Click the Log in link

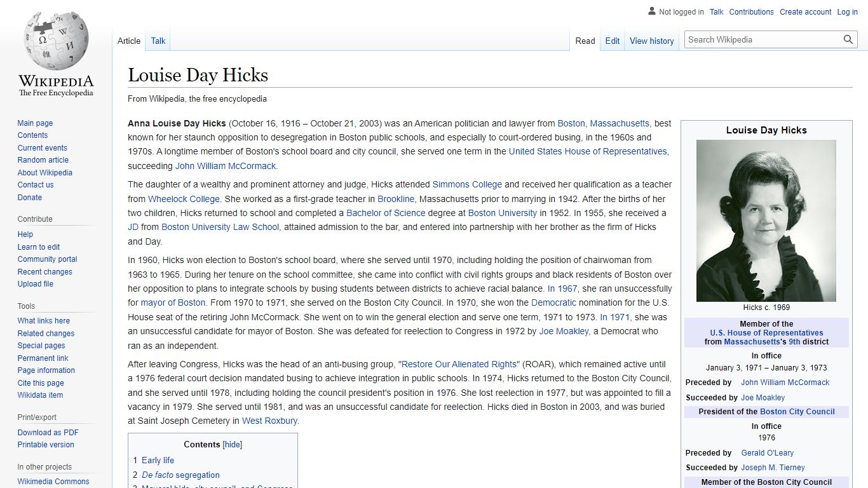coord(848,12)
